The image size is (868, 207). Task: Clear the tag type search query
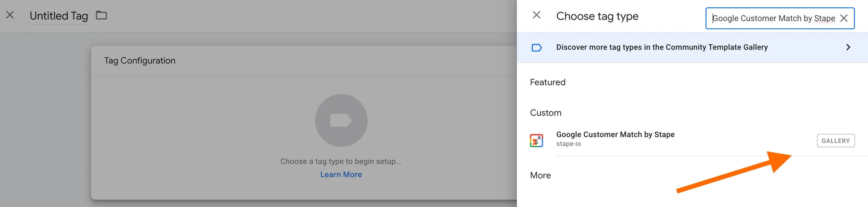(x=844, y=19)
